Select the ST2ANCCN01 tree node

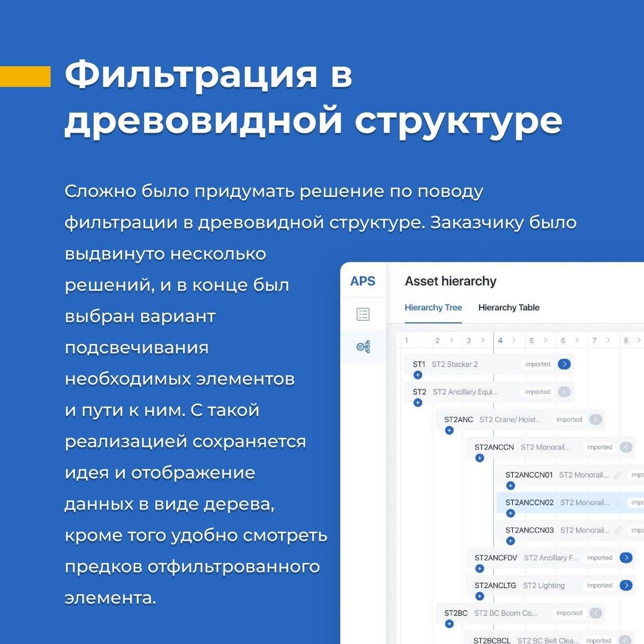tap(570, 475)
